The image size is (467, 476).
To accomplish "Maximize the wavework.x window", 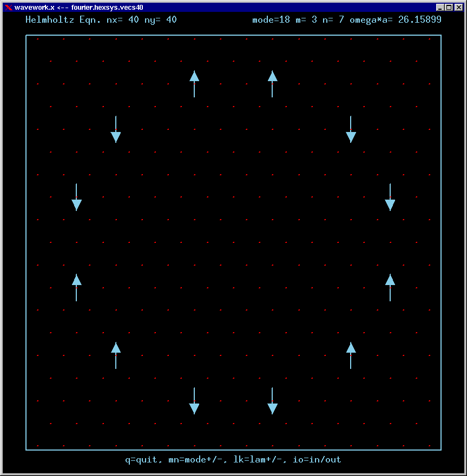I will coord(449,8).
